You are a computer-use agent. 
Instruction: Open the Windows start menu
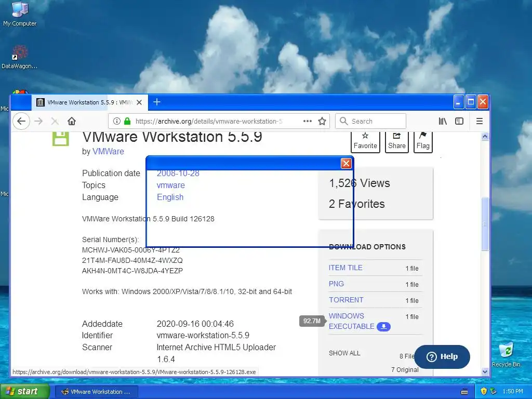(x=24, y=392)
